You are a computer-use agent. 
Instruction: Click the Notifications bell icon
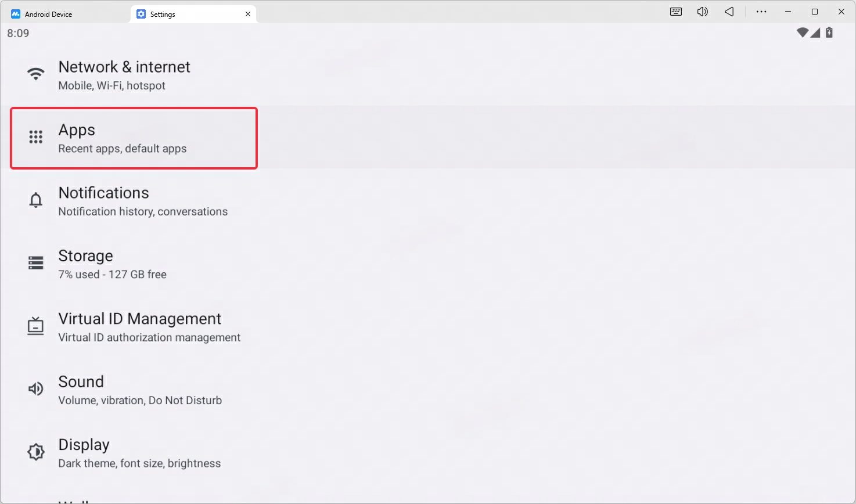click(36, 200)
